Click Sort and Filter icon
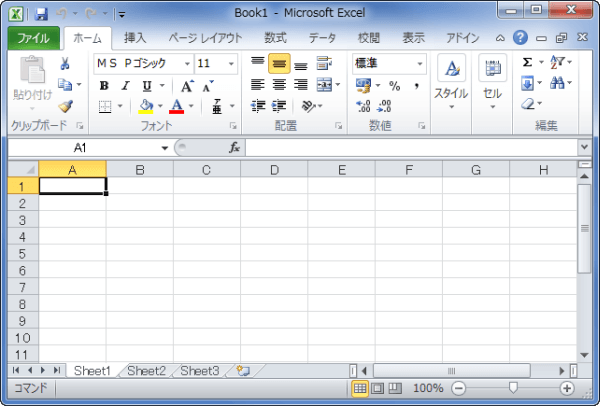 coord(557,62)
